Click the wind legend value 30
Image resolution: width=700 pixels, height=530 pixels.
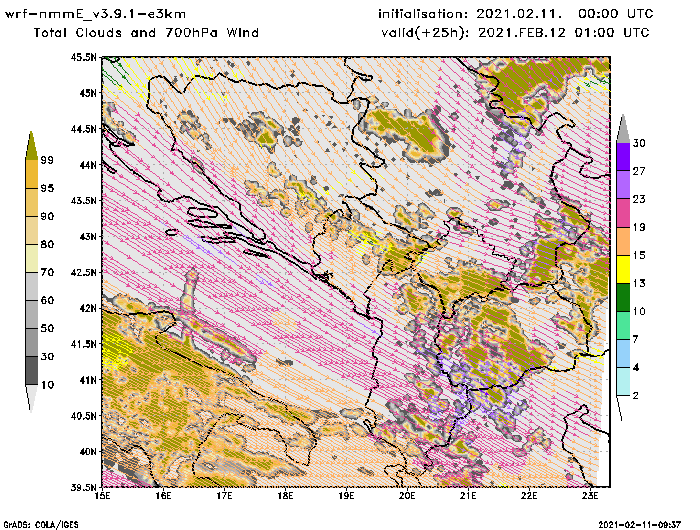click(x=639, y=143)
